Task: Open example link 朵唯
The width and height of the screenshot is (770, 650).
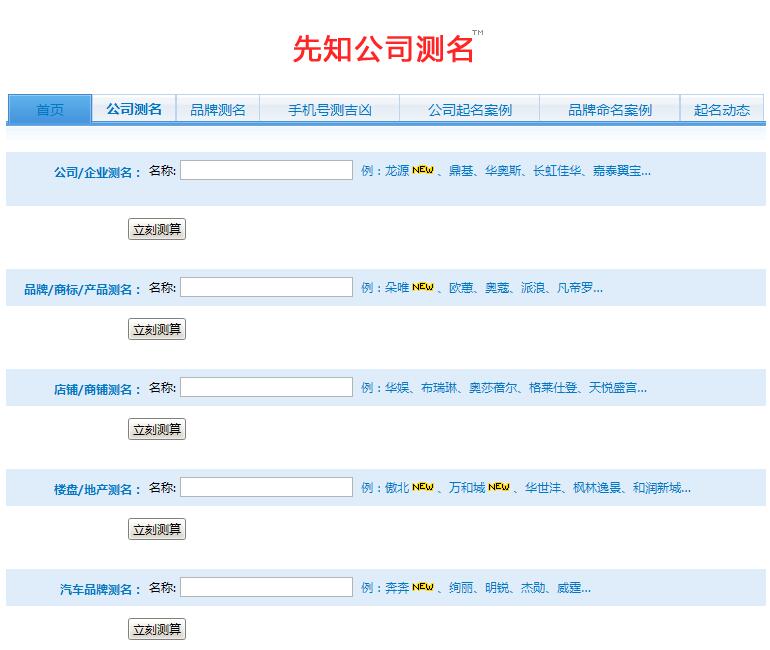Action: [x=397, y=287]
